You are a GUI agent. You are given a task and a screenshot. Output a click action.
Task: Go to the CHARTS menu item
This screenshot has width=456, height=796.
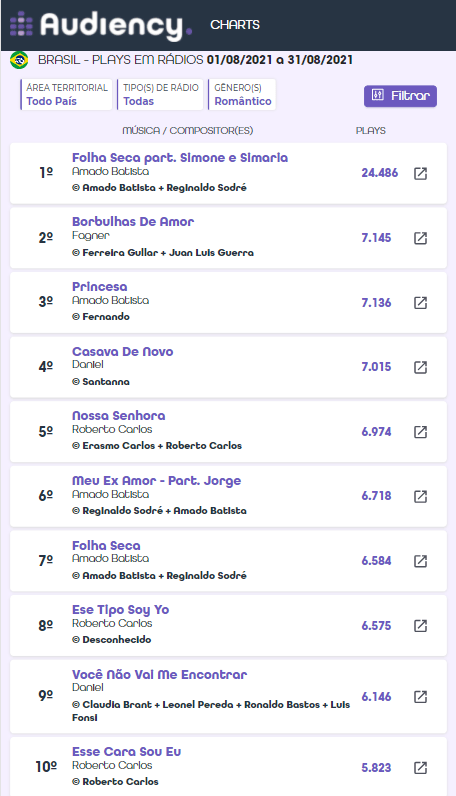[235, 24]
